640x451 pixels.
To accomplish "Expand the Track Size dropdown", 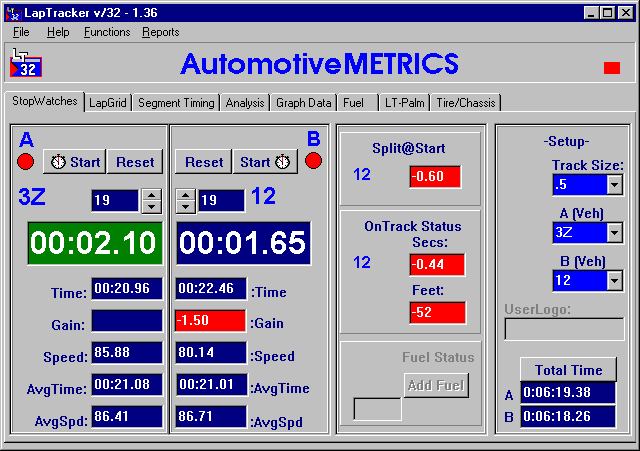I will 614,185.
